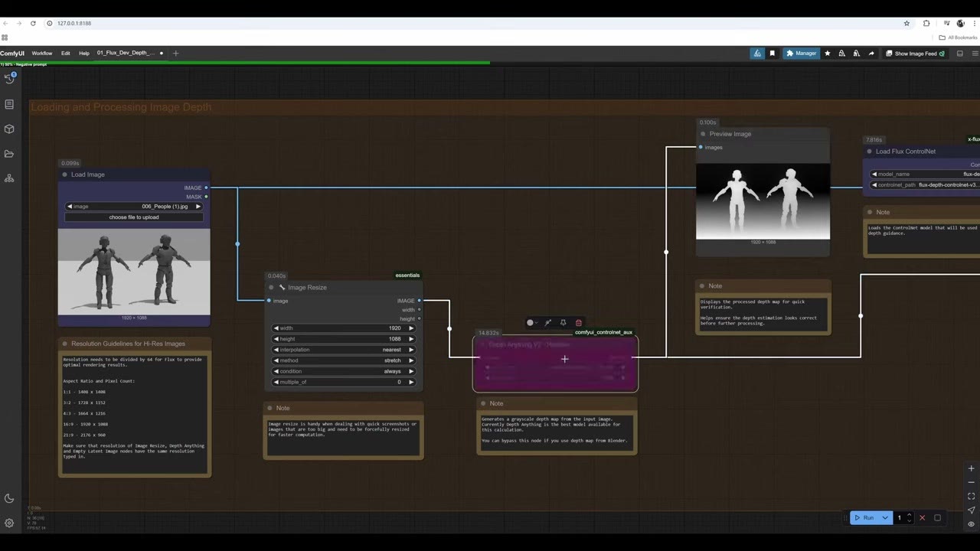Open the queue history sidebar panel
This screenshot has width=980, height=551.
click(9, 78)
